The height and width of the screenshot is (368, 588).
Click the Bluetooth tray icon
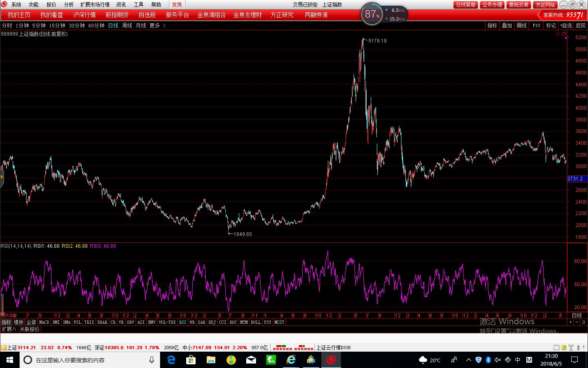click(488, 360)
